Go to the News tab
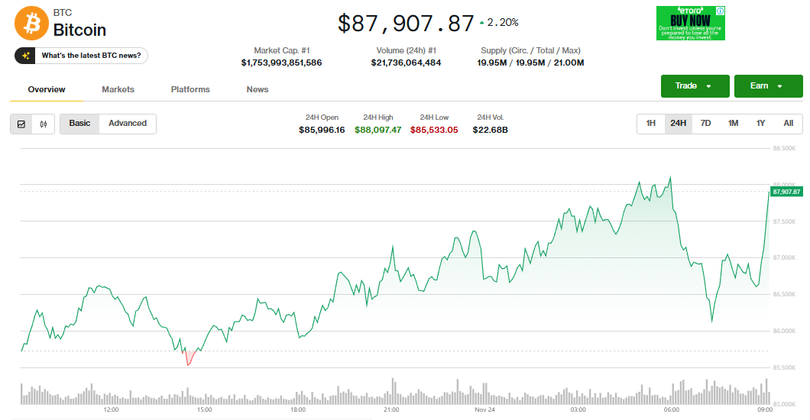This screenshot has width=810, height=420. coord(257,90)
